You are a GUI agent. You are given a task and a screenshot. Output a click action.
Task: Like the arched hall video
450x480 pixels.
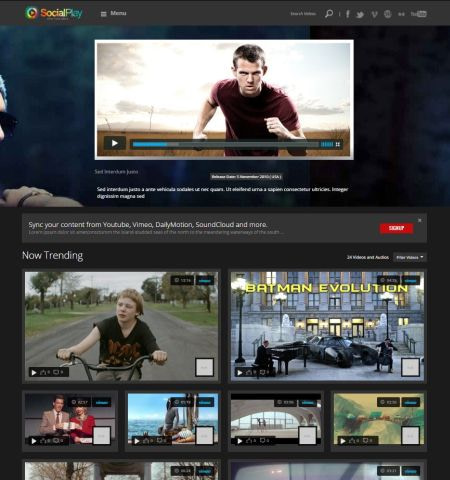[x=251, y=441]
